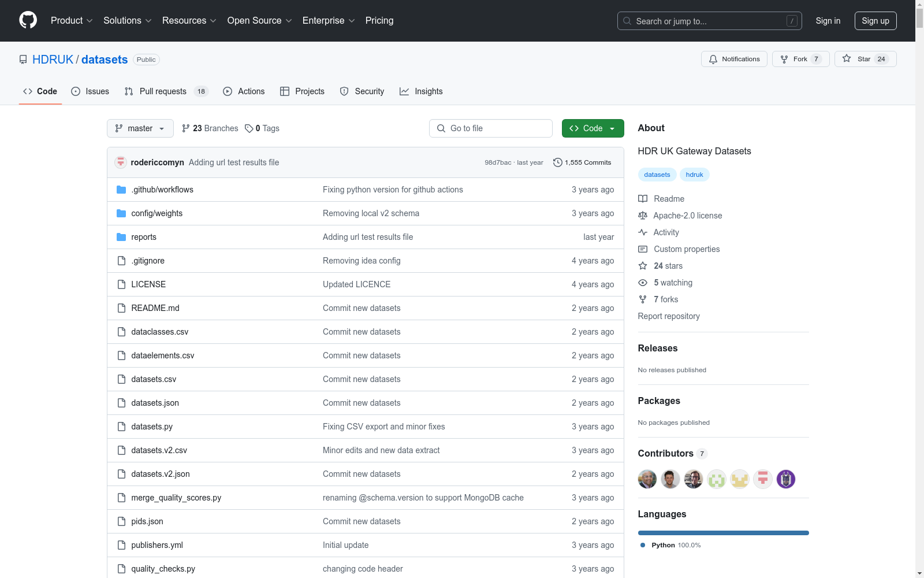Click the repository icon before HDRUK
Viewport: 924px width, 578px height.
(x=23, y=60)
